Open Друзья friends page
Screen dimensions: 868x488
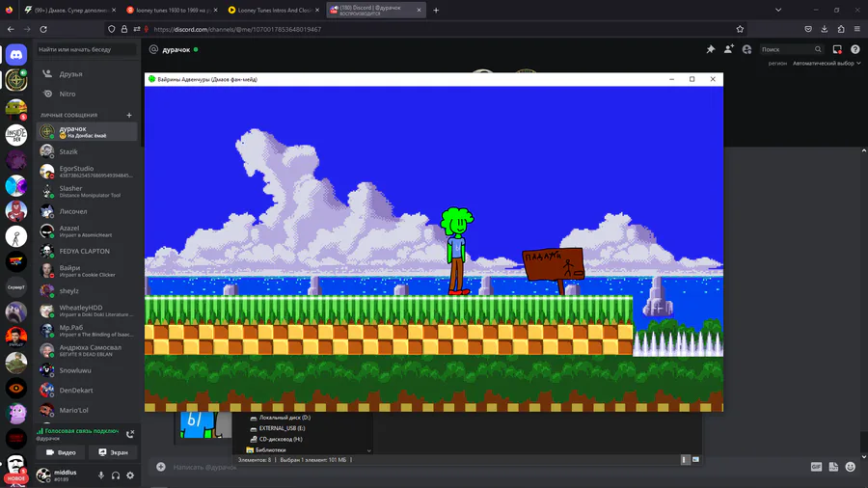pos(87,73)
